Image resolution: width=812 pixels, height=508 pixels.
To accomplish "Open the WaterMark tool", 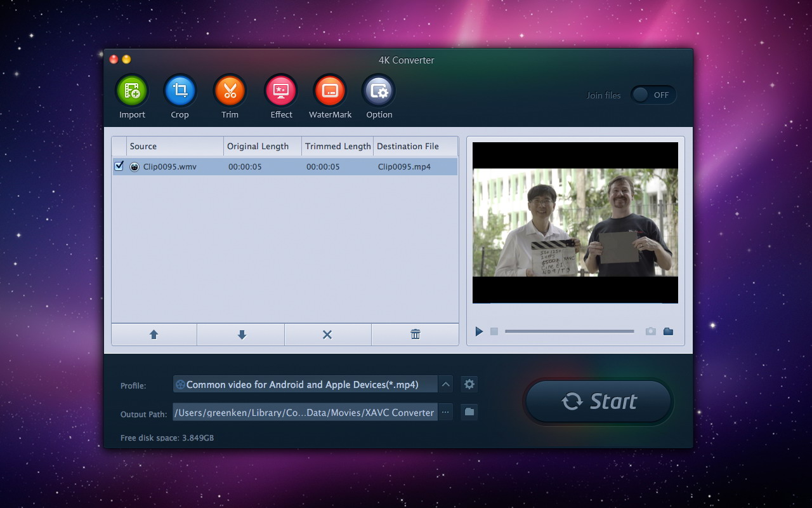I will [x=330, y=91].
